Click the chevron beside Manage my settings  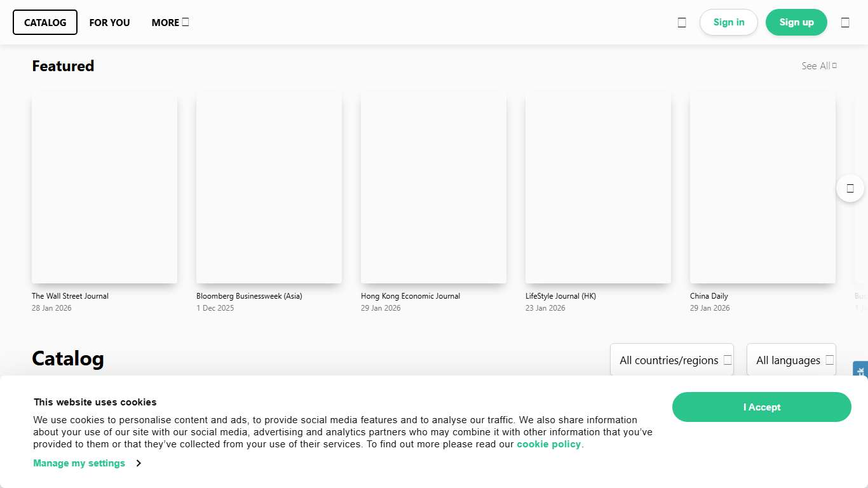[x=139, y=463]
